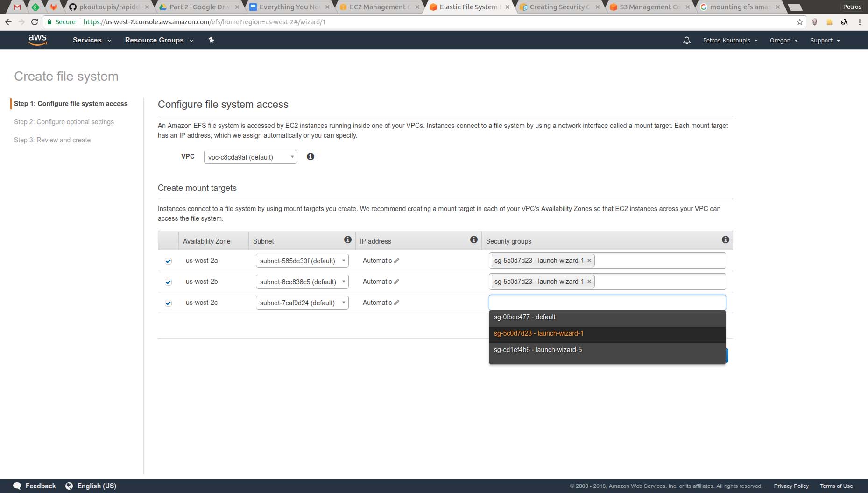Viewport: 868px width, 493px height.
Task: Click the Feedback link in footer
Action: [41, 486]
